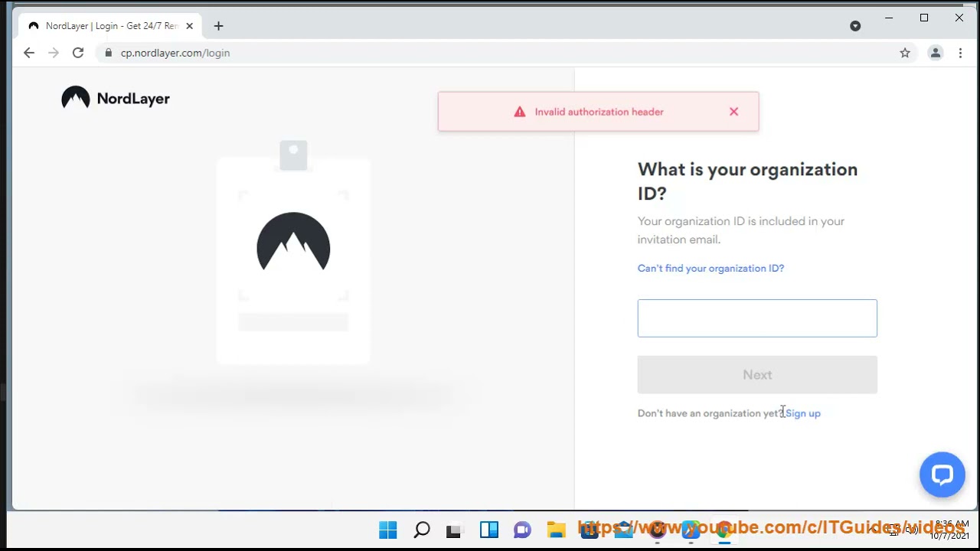Click the Invalid authorization header alert text
Screen dimensions: 980x551
click(x=599, y=112)
